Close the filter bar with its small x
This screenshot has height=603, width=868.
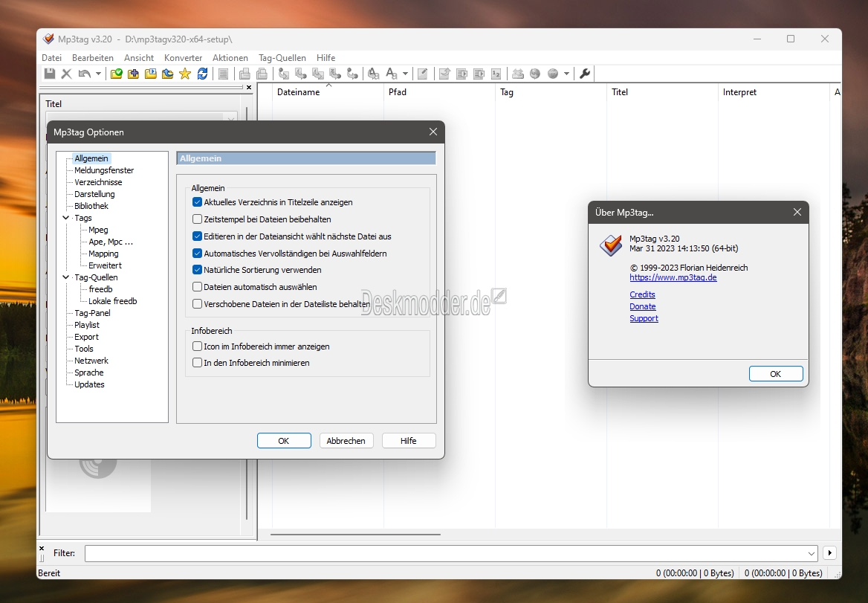(42, 548)
